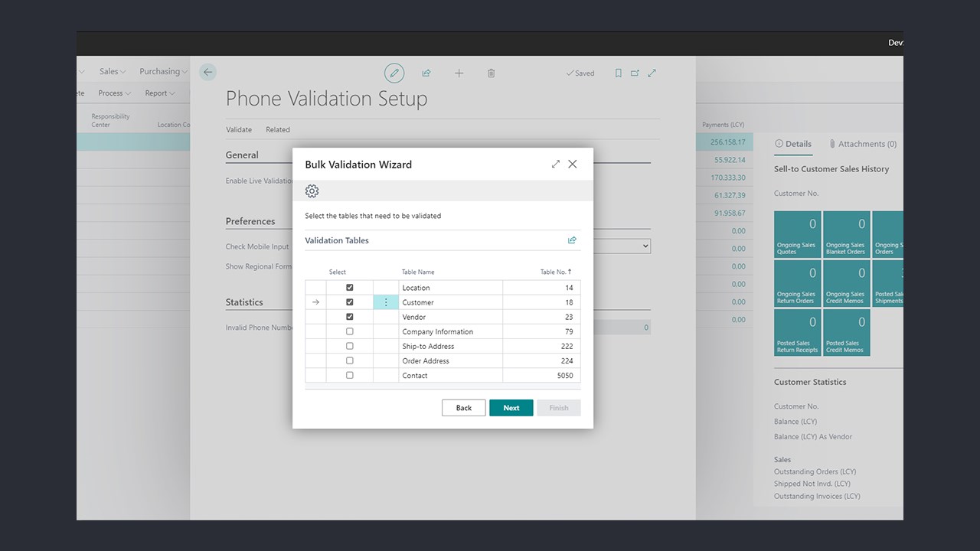Click the Company Information table name cell
Image resolution: width=980 pixels, height=551 pixels.
[450, 331]
